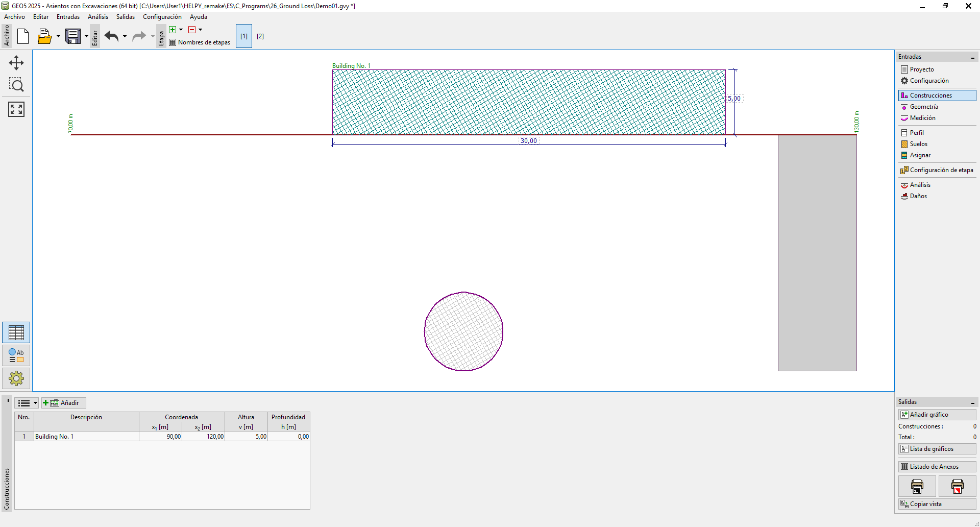Click the fit-to-window view icon
The width and height of the screenshot is (980, 527).
[16, 109]
